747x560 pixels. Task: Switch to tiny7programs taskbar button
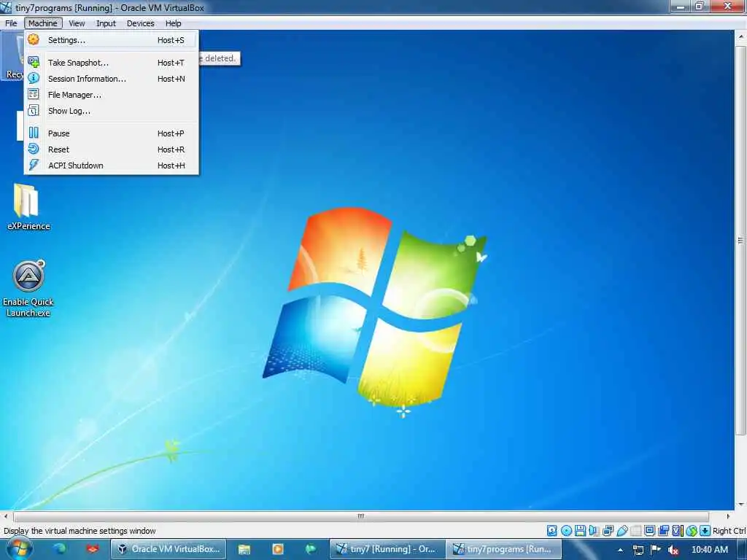[503, 549]
